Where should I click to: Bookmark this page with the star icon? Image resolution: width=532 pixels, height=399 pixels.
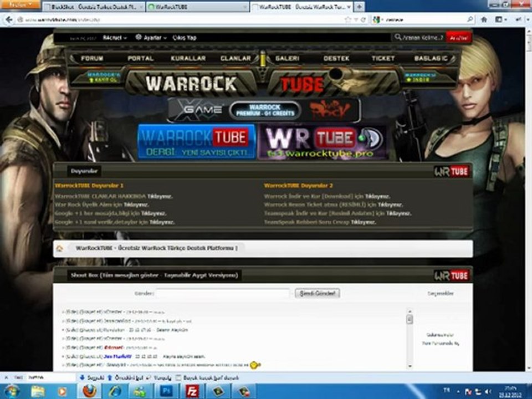click(x=347, y=20)
